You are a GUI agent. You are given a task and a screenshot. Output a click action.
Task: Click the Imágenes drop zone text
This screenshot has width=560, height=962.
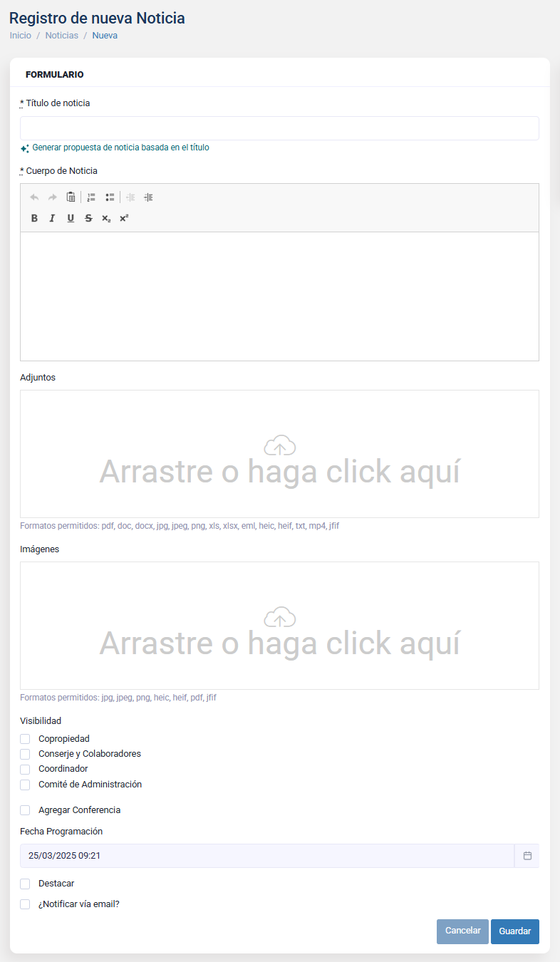(x=279, y=643)
